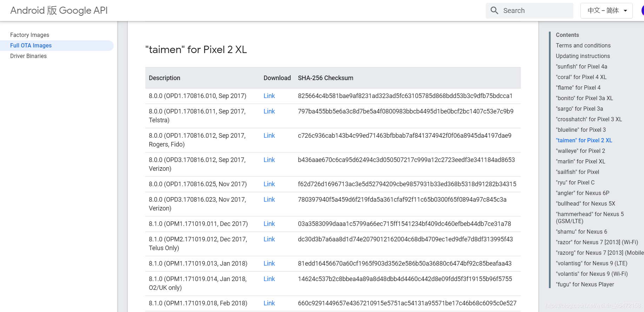The image size is (644, 312).
Task: Jump to "sargo" for Pixel 3a
Action: [579, 109]
